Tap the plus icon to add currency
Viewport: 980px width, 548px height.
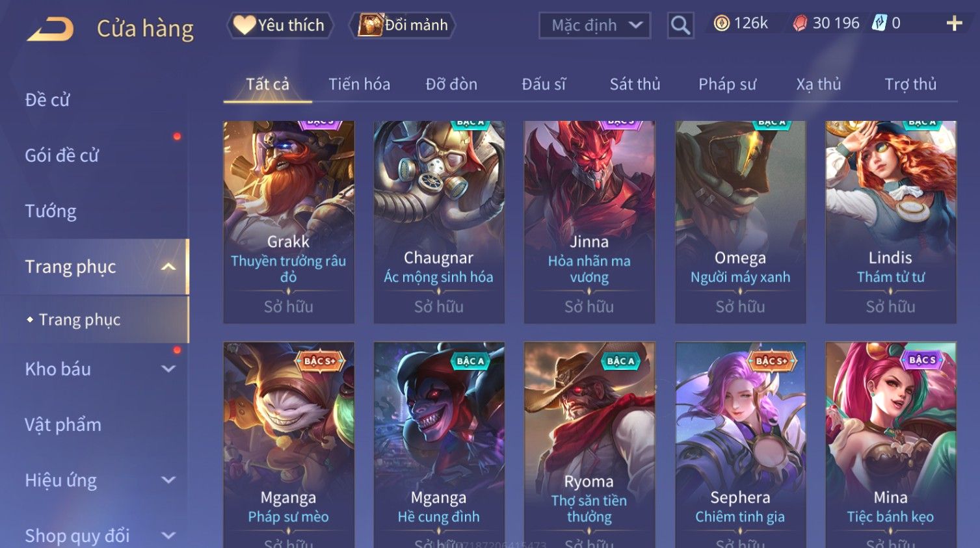tap(954, 23)
